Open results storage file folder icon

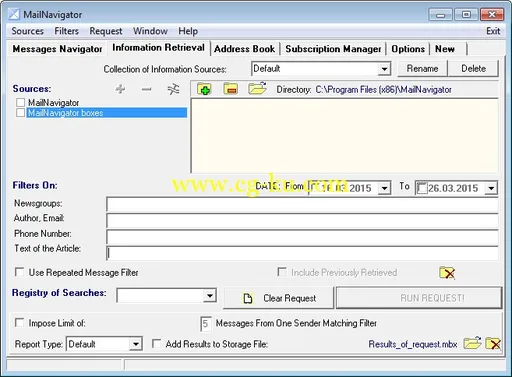[x=472, y=343]
